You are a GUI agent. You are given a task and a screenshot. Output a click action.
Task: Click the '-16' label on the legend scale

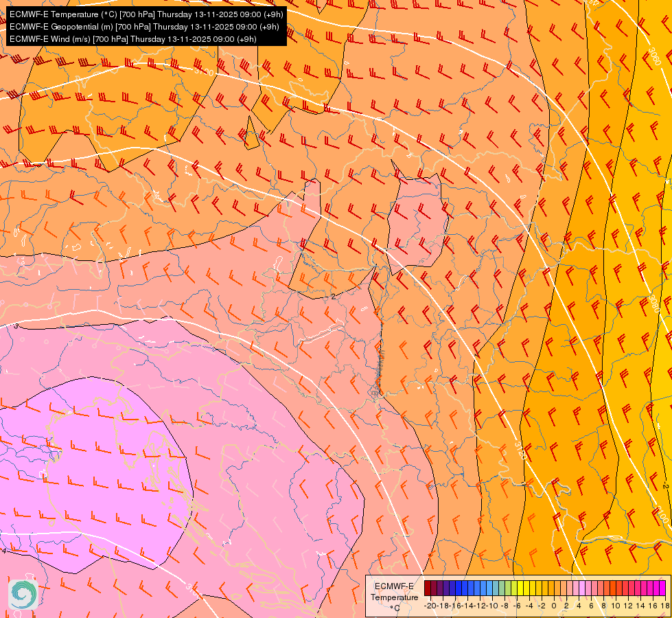[x=455, y=606]
